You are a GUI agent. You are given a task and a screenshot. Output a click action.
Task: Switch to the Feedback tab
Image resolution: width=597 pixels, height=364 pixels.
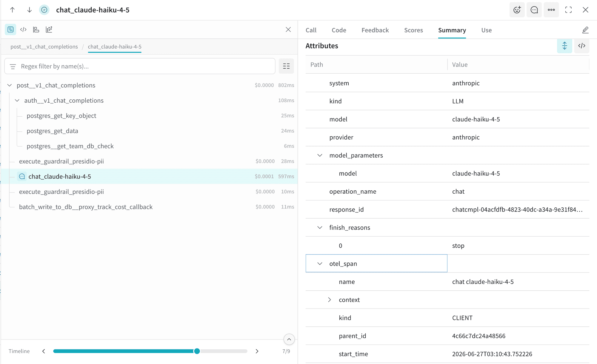(375, 30)
